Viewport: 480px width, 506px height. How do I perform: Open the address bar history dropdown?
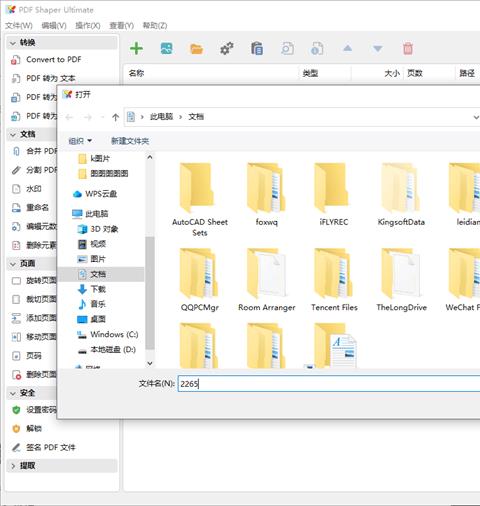[x=476, y=117]
